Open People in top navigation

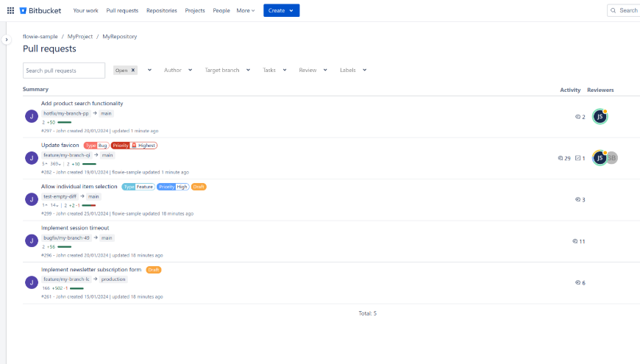221,10
